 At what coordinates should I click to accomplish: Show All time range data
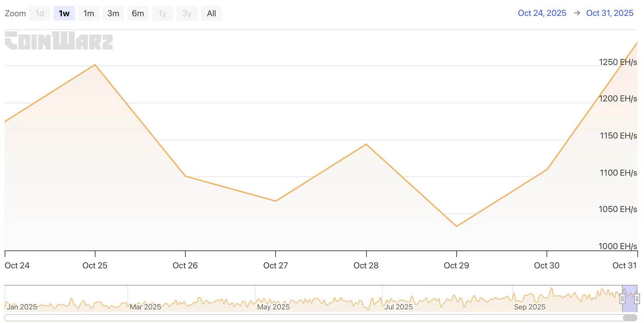pyautogui.click(x=211, y=14)
